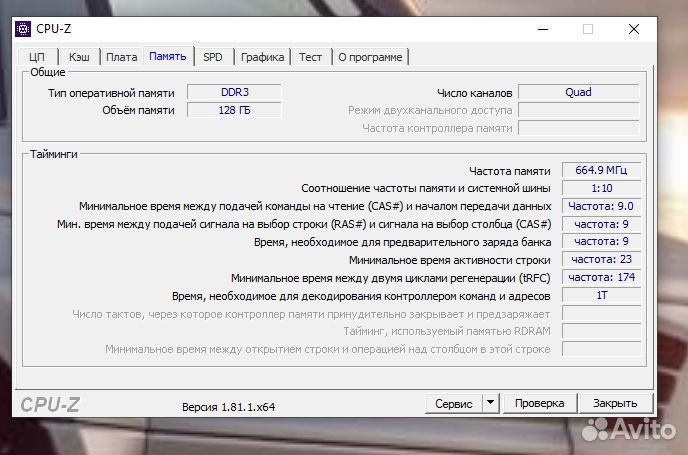The image size is (688, 455).
Task: Minimize the CPU-Z window
Action: coord(543,29)
